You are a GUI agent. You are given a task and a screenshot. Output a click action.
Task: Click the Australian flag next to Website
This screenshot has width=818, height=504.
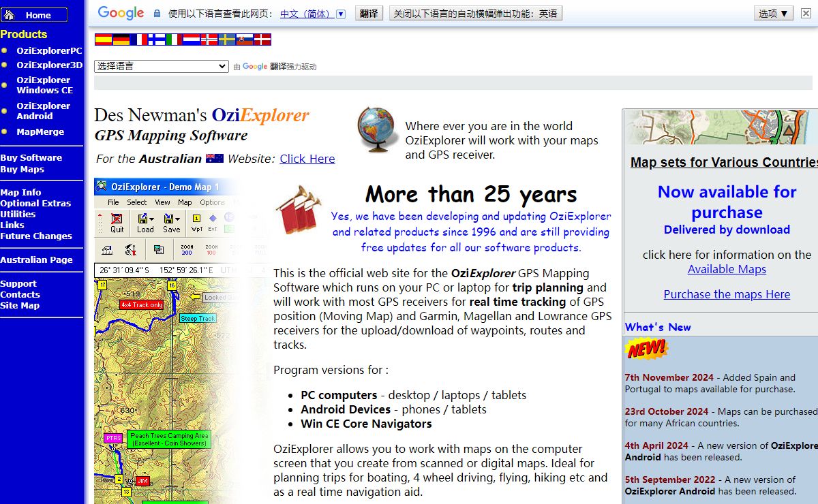pyautogui.click(x=215, y=158)
